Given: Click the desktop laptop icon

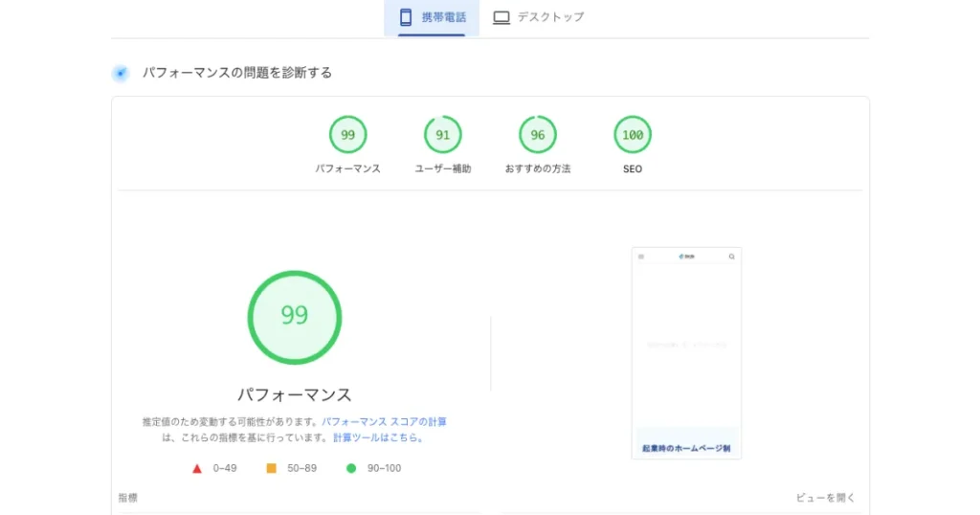Looking at the screenshot, I should (501, 17).
